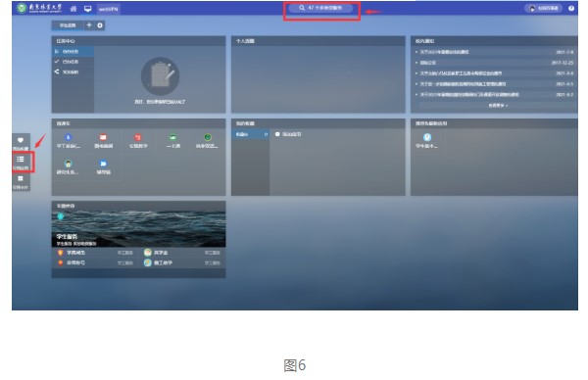Select the checkmark completed tasks item
The image size is (588, 380).
(x=73, y=62)
